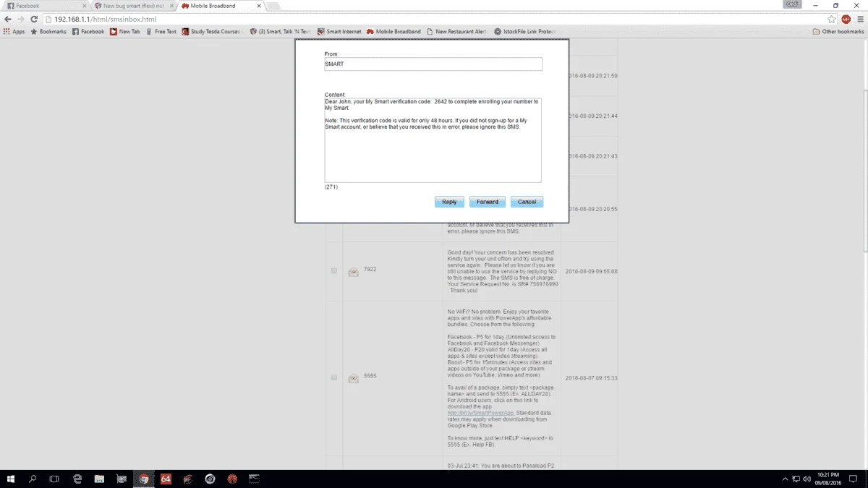Screen dimensions: 868x488
Task: Click the From field containing SMART
Action: coord(433,64)
